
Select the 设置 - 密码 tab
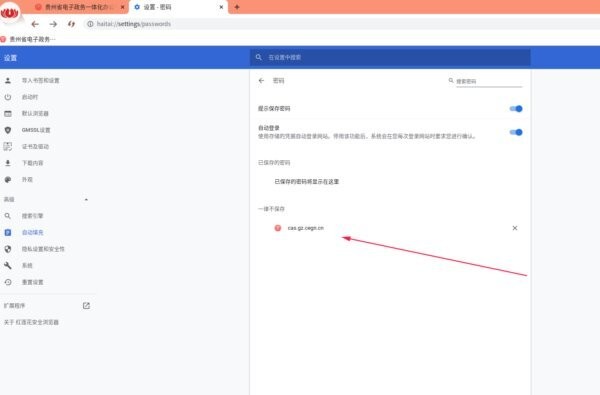pyautogui.click(x=178, y=7)
